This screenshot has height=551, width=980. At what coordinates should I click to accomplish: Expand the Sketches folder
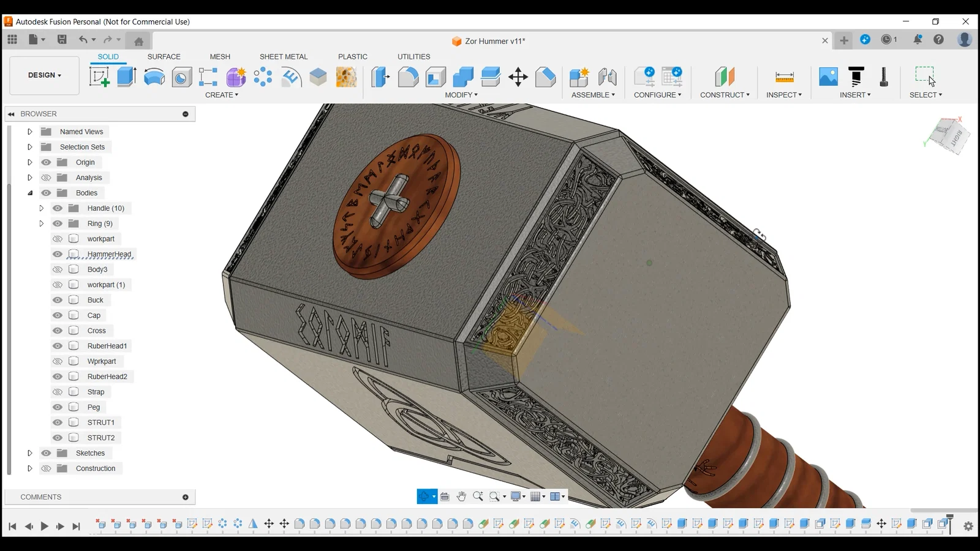point(29,453)
